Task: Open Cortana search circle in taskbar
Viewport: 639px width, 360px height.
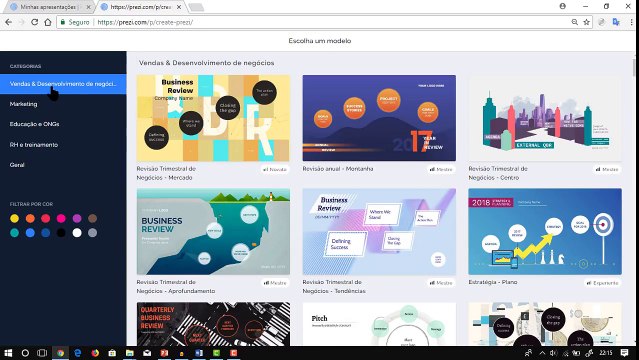Action: coord(25,353)
